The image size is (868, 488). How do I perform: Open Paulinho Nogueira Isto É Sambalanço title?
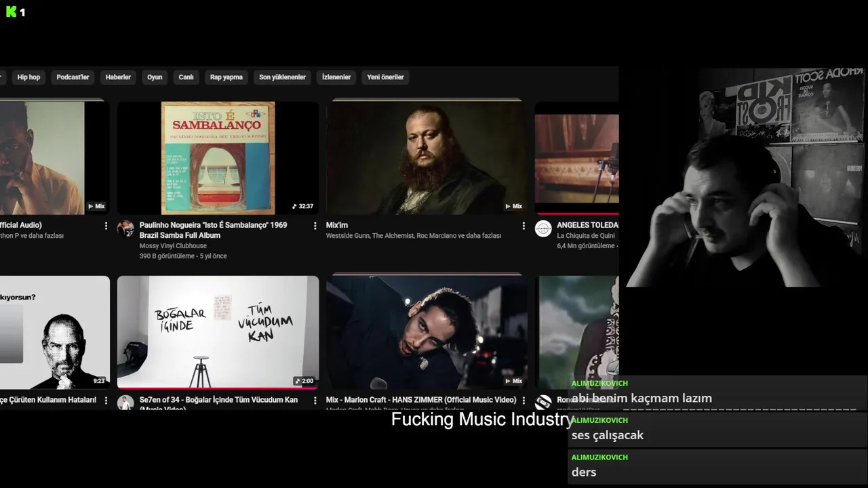(213, 230)
